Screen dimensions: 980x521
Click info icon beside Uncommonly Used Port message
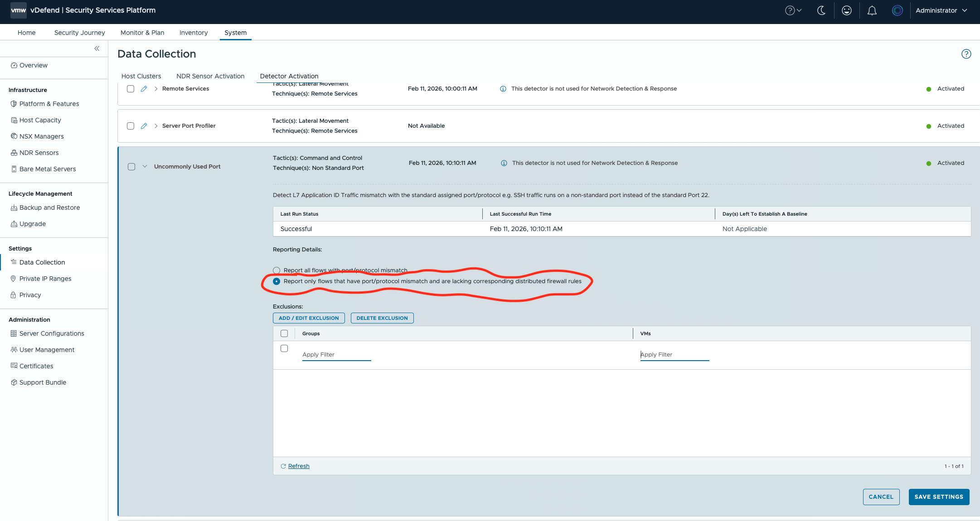click(504, 163)
